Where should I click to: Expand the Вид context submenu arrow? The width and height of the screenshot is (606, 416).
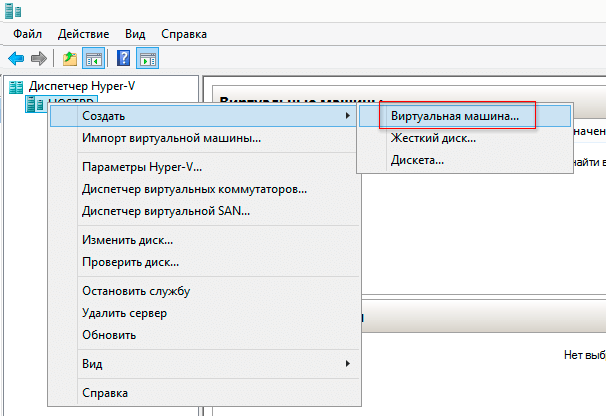click(x=348, y=363)
